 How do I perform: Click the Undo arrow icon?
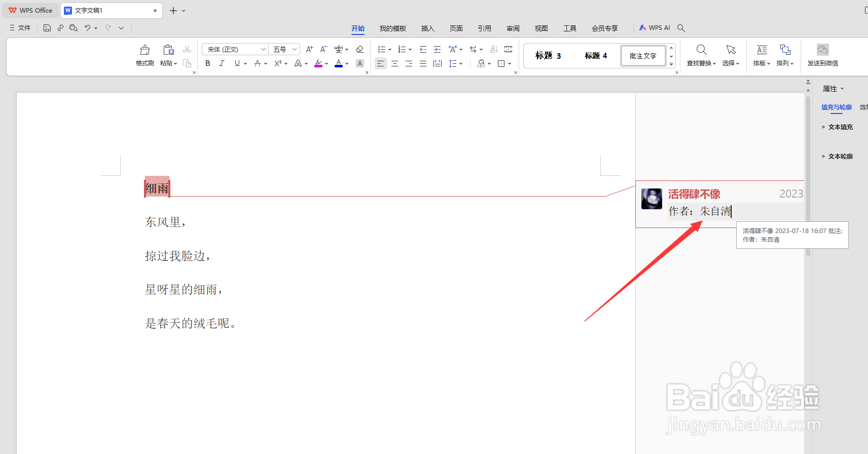[x=87, y=28]
